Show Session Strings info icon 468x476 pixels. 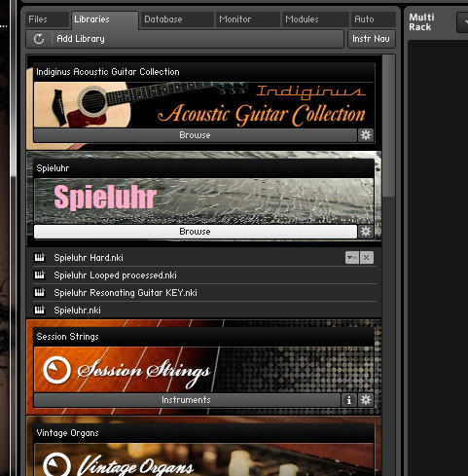pyautogui.click(x=349, y=400)
